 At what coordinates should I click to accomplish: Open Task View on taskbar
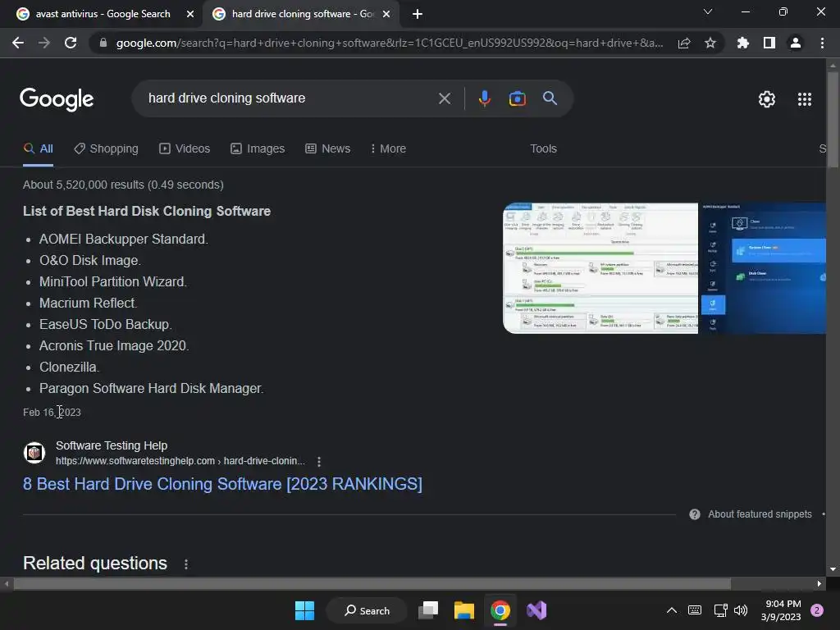click(428, 610)
